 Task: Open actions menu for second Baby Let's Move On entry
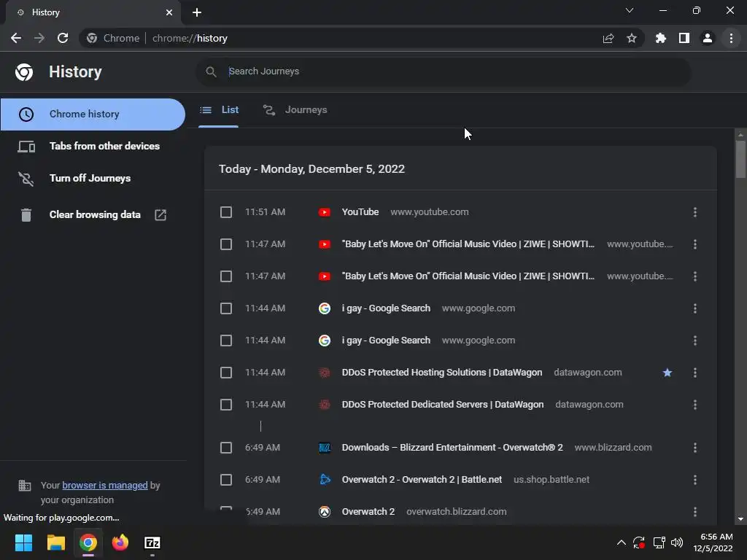click(x=695, y=276)
